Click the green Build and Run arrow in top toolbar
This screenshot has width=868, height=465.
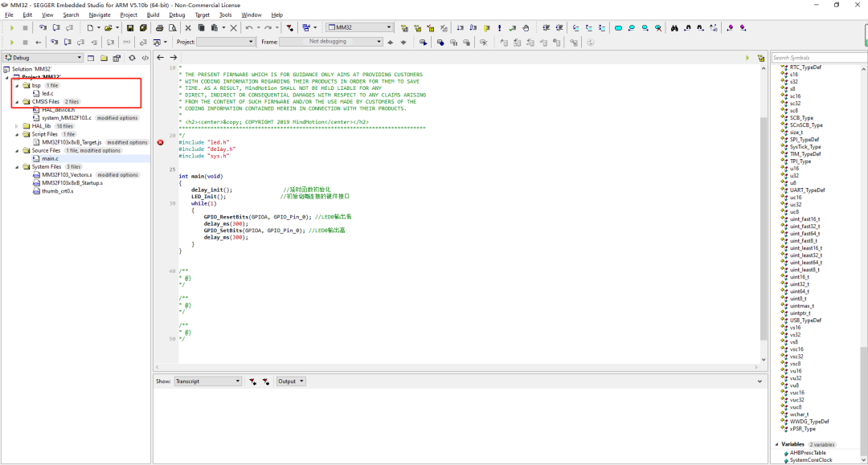point(11,27)
